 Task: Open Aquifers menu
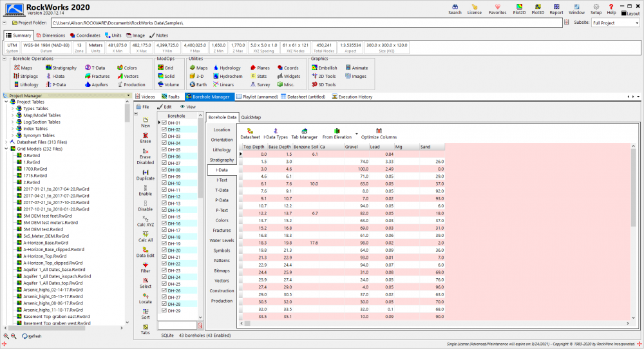tap(96, 84)
